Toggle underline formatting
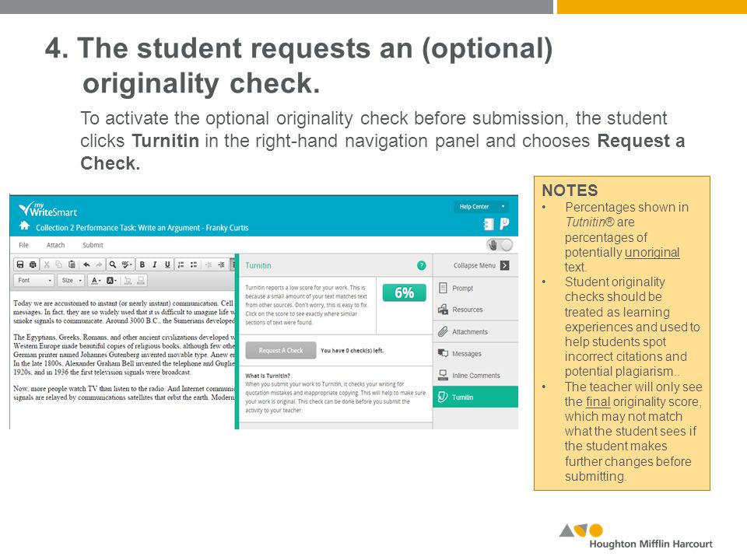747x560 pixels. pos(167,264)
